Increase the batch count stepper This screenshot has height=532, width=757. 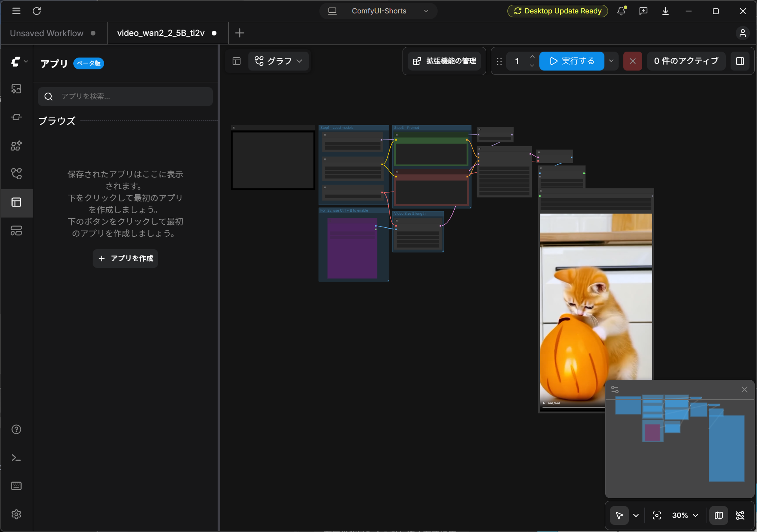pyautogui.click(x=532, y=57)
